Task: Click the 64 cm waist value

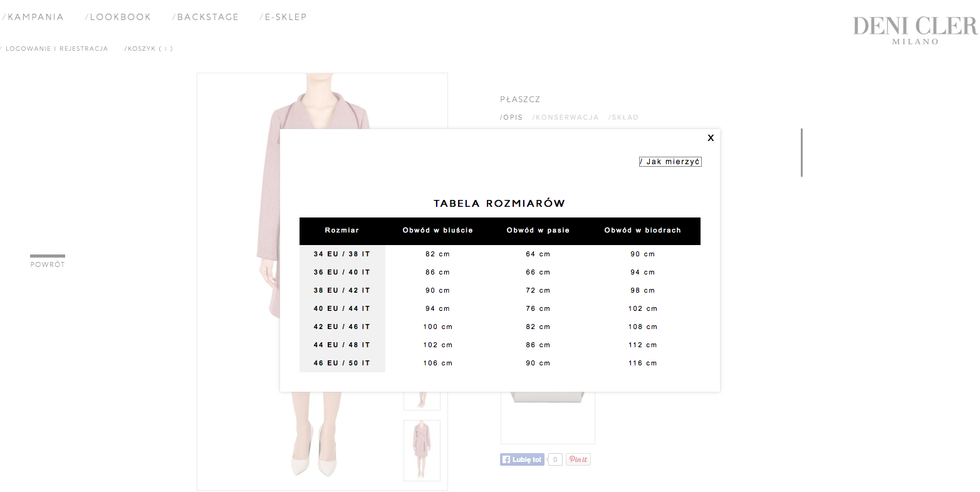Action: (538, 254)
